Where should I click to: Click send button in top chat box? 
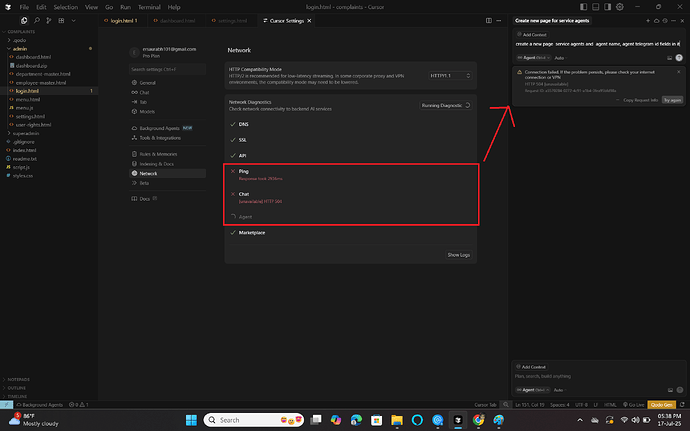tap(679, 58)
